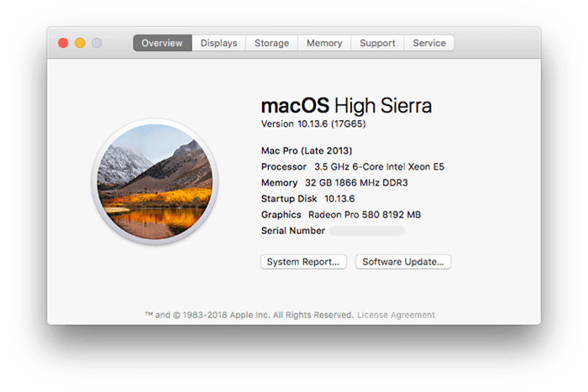The height and width of the screenshot is (392, 588).
Task: Click the Startup Disk 10.13.6 line
Action: click(308, 199)
